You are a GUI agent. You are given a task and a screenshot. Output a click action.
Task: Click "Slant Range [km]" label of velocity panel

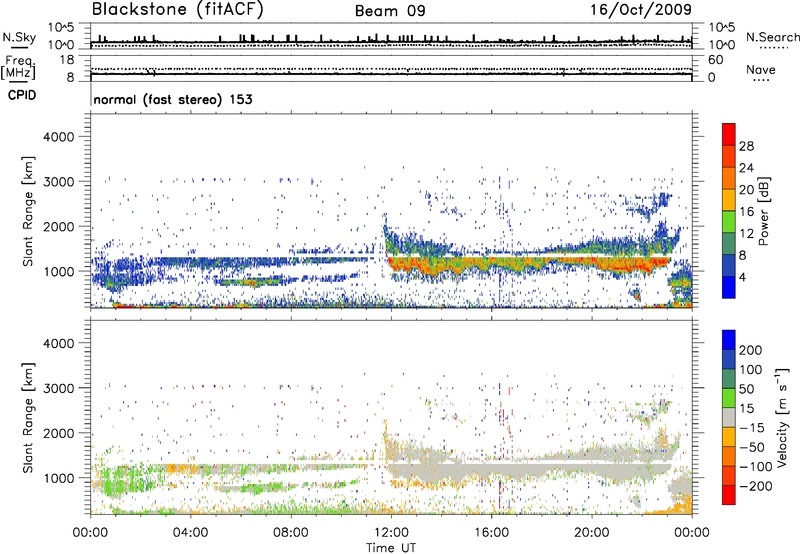point(27,418)
